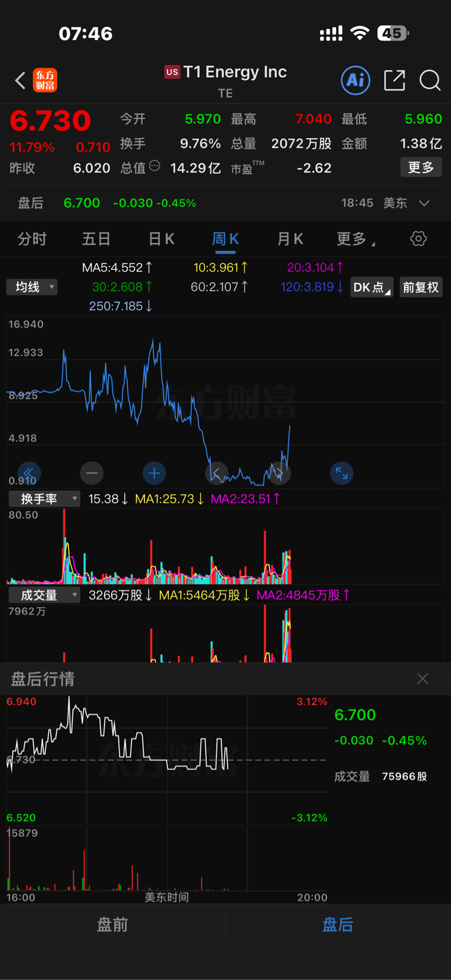This screenshot has width=451, height=980.
Task: Tap the 20:3.104 moving average value
Action: 315,268
